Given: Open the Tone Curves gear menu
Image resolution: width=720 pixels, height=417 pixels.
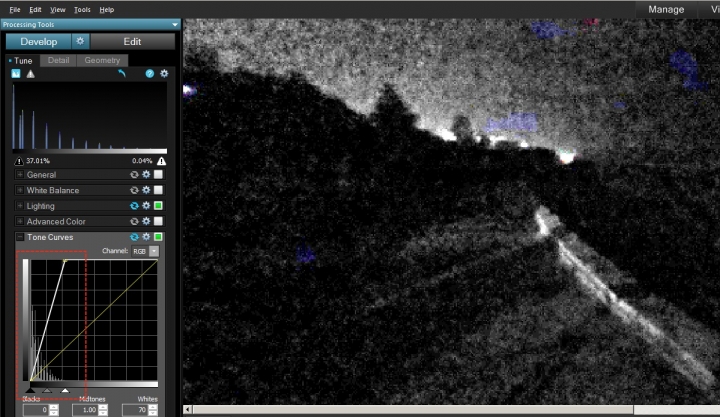Looking at the screenshot, I should (146, 237).
